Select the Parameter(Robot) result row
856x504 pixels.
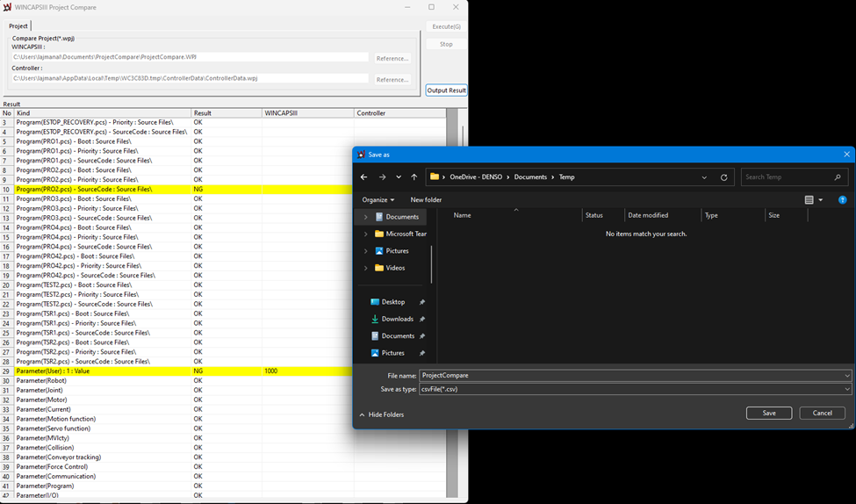(176, 380)
